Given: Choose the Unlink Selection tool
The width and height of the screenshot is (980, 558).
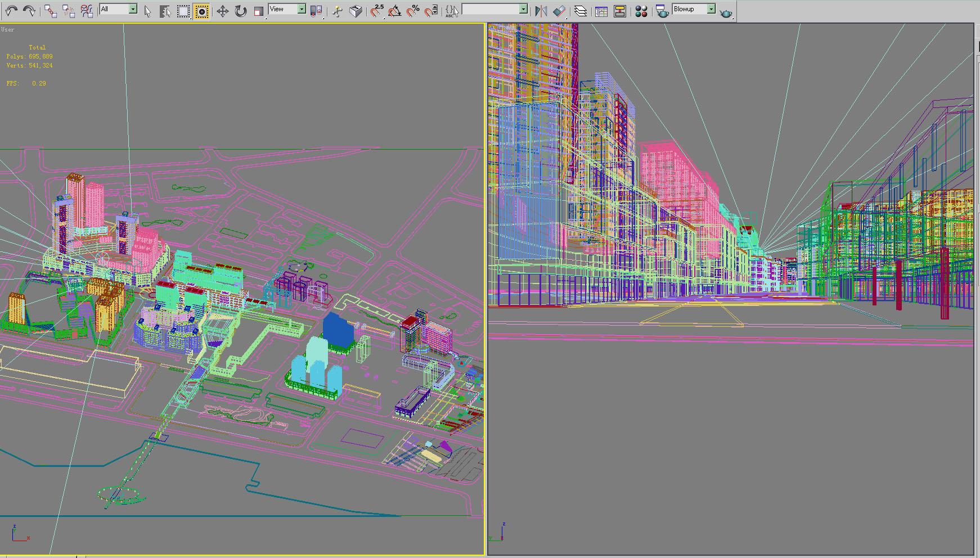Looking at the screenshot, I should (x=69, y=11).
